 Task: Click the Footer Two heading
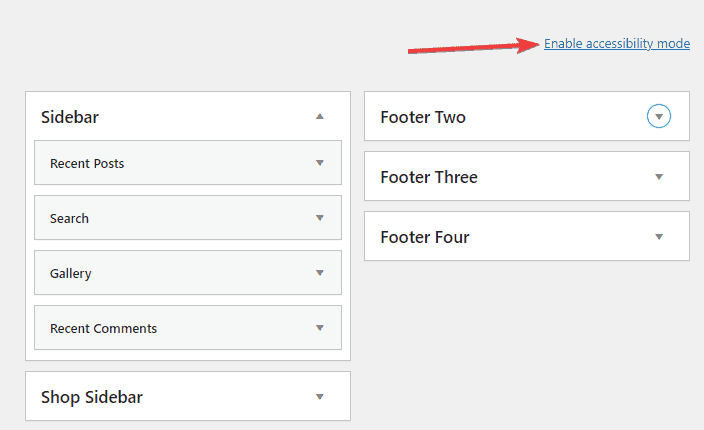(423, 117)
